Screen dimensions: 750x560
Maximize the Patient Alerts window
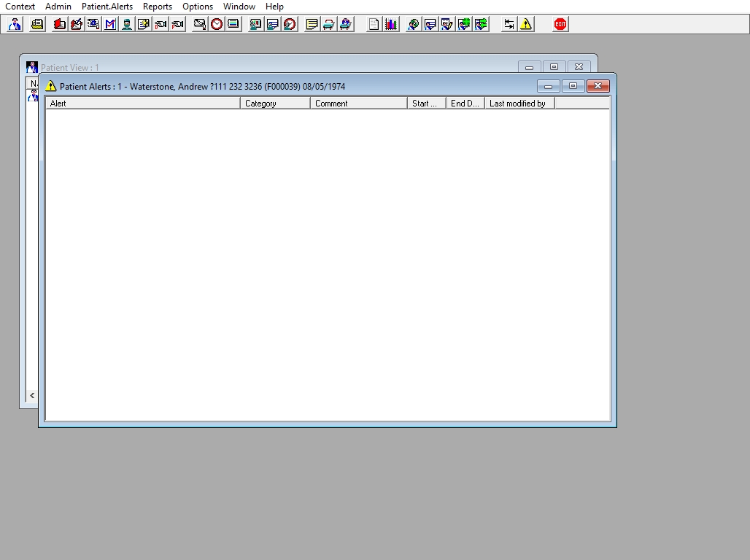click(573, 86)
